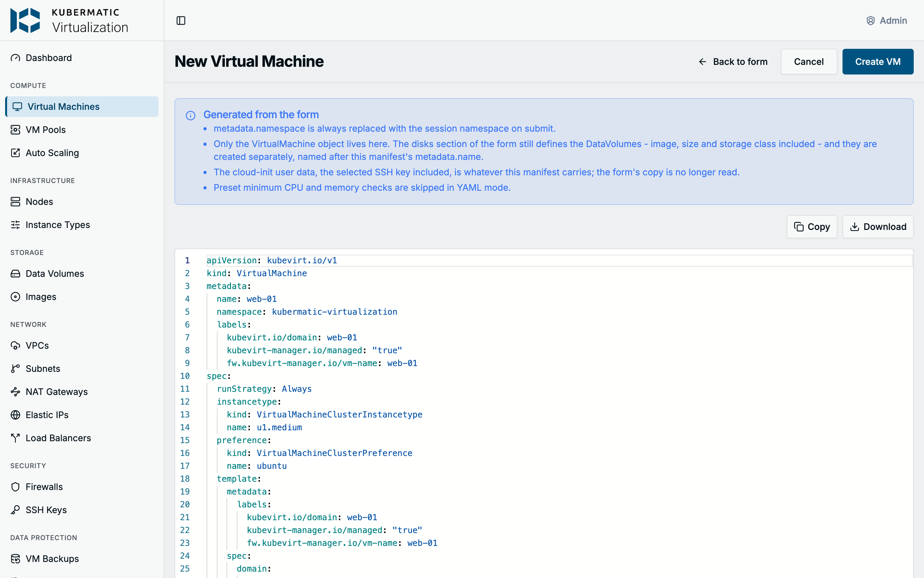The height and width of the screenshot is (578, 924).
Task: Copy the YAML manifest
Action: point(812,227)
